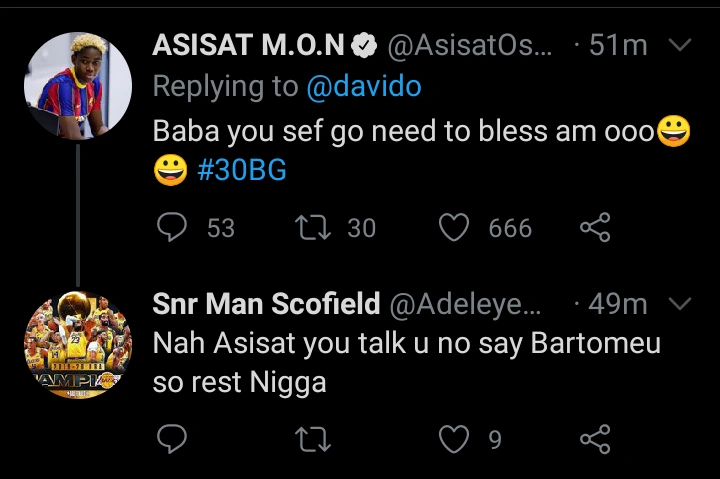Click the @AsisatOs... handle
Image resolution: width=720 pixels, height=479 pixels.
coord(469,45)
